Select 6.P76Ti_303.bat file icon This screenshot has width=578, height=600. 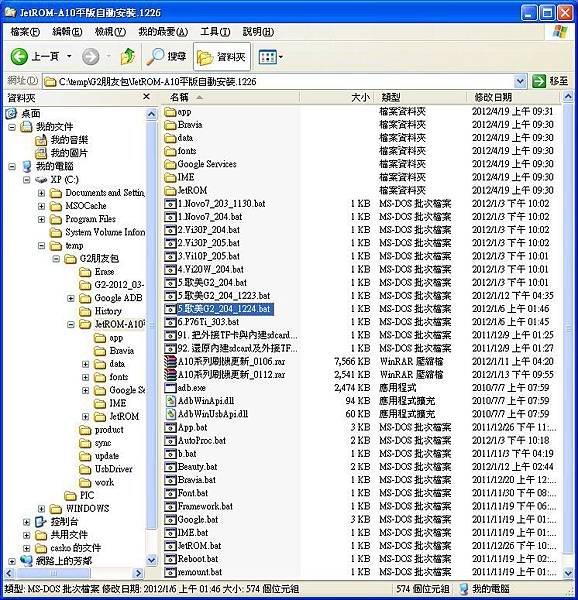pyautogui.click(x=170, y=322)
